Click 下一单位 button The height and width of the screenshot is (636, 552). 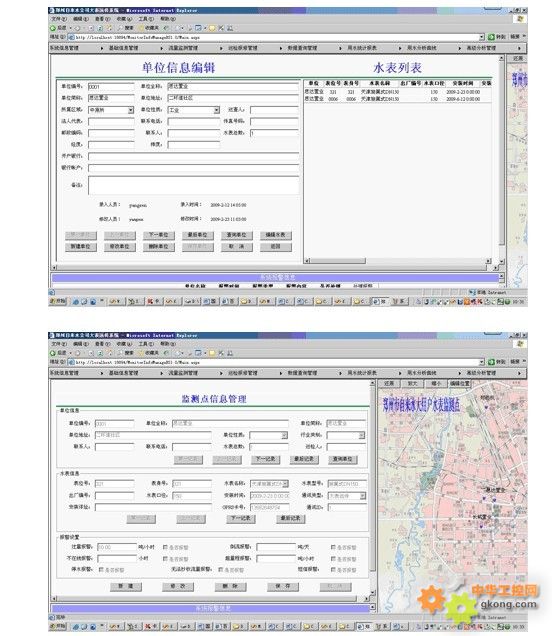159,235
